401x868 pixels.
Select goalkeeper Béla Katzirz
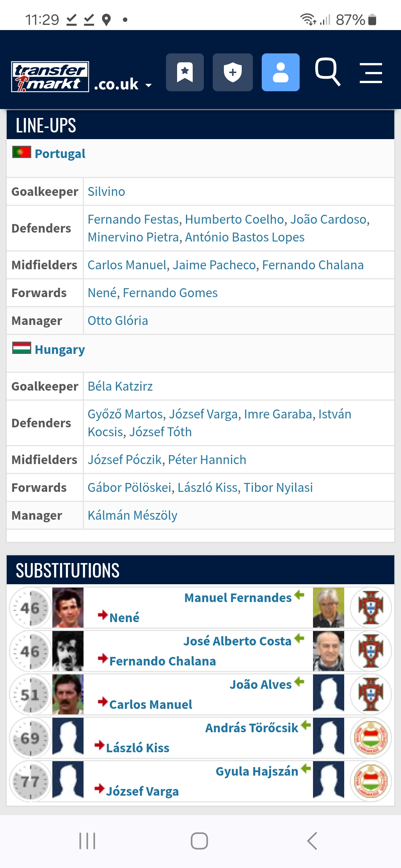click(x=120, y=386)
